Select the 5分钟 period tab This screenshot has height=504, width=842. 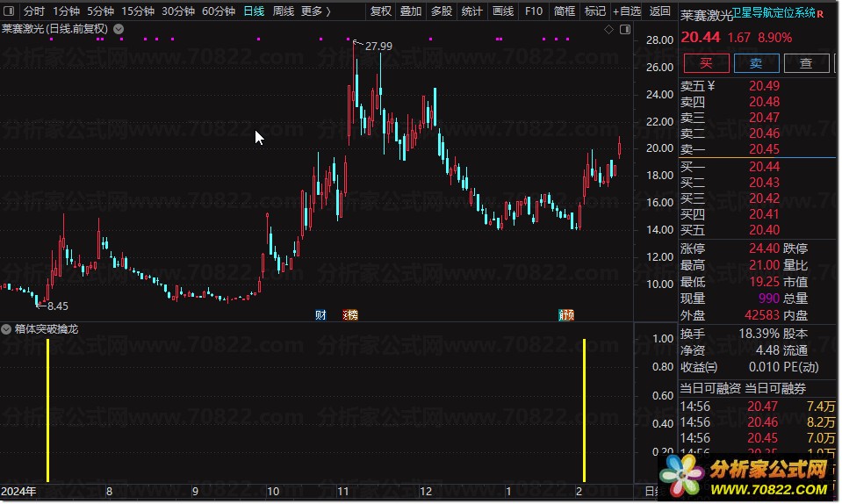100,11
